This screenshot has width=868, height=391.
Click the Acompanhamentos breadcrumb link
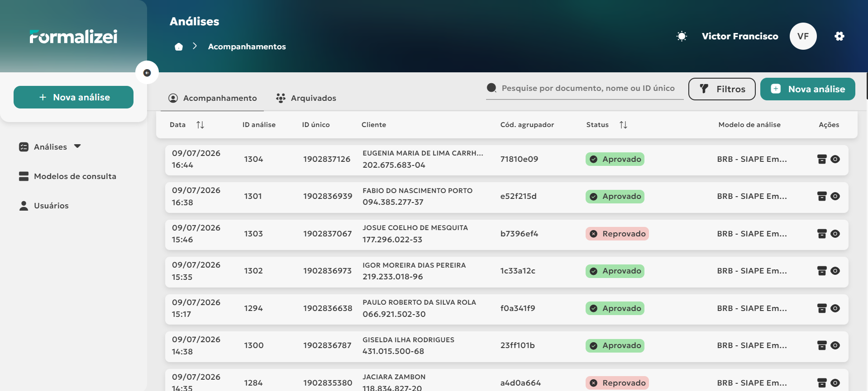pyautogui.click(x=247, y=47)
